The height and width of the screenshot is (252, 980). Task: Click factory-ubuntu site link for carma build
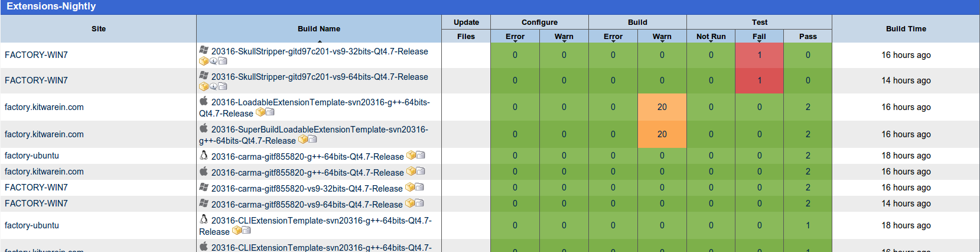(x=32, y=156)
